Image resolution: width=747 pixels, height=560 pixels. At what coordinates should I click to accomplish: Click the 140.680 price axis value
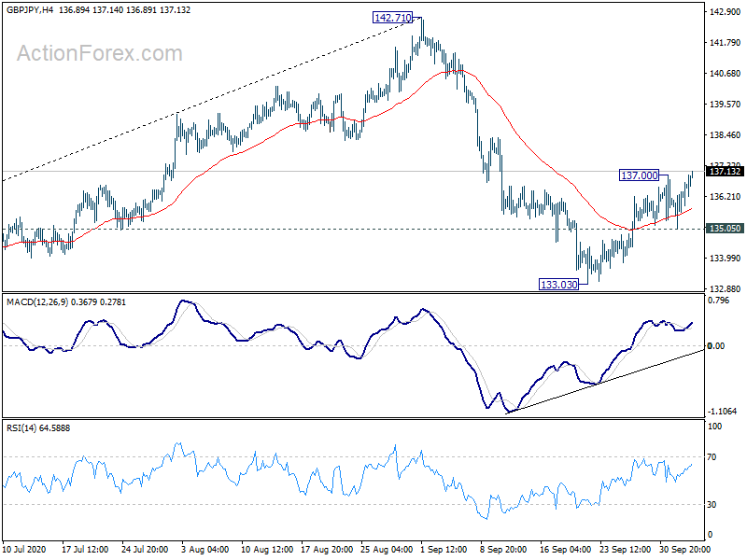tap(726, 74)
